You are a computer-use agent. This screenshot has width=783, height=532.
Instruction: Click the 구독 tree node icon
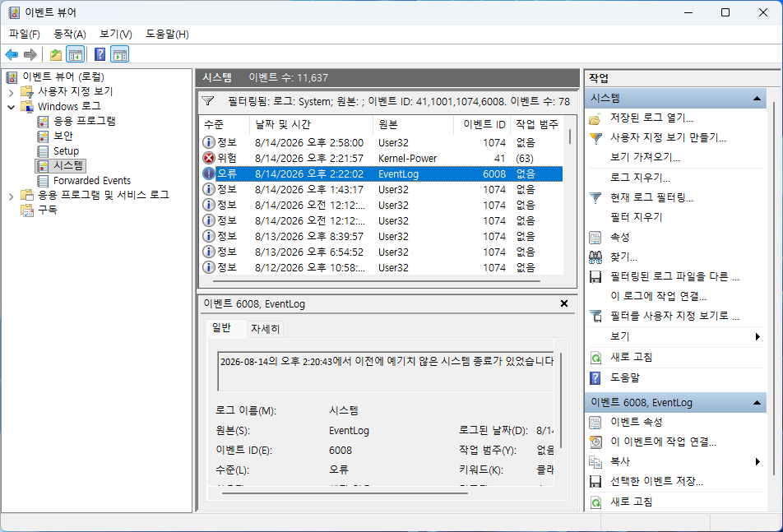pos(27,210)
